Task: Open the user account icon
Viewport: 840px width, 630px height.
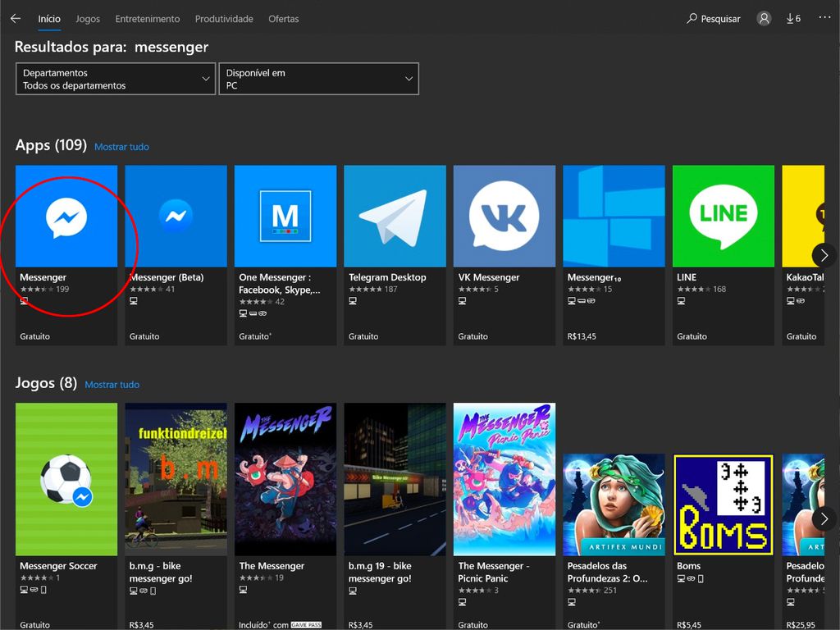Action: click(764, 19)
